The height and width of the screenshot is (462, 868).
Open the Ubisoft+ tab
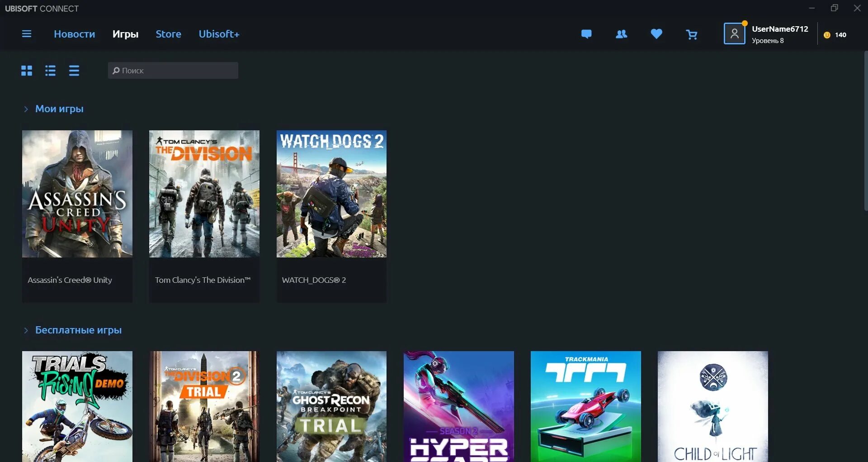pyautogui.click(x=219, y=34)
